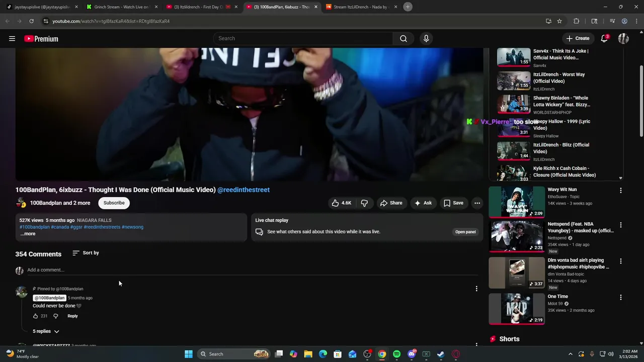Share this video
The height and width of the screenshot is (362, 644).
(391, 203)
